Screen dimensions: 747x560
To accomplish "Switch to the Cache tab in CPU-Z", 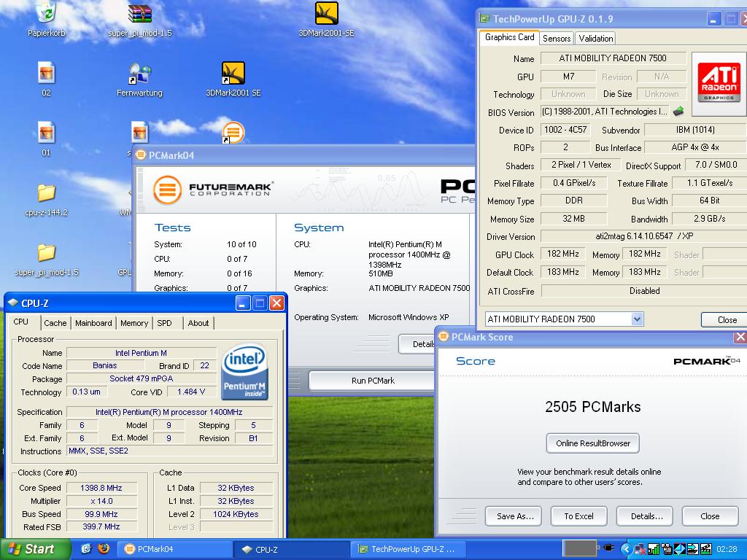I will [55, 323].
